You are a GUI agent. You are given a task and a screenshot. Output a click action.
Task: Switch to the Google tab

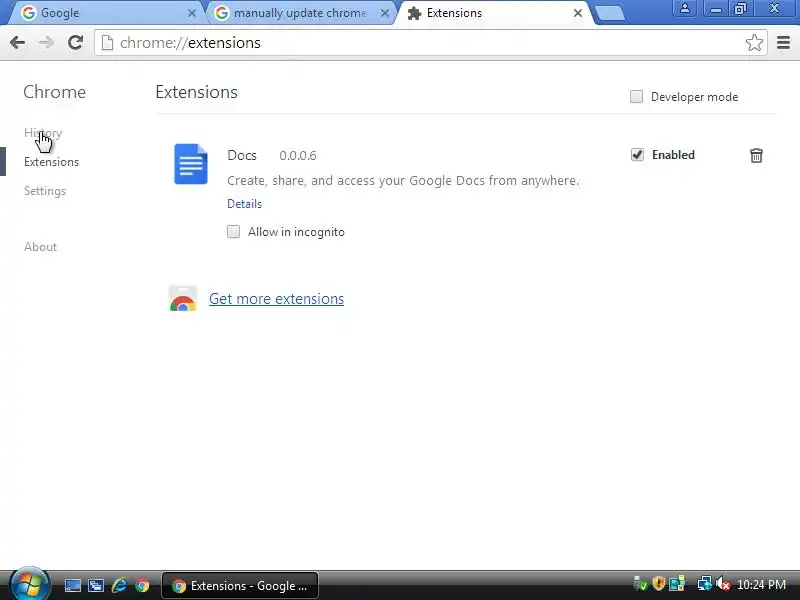pos(105,13)
